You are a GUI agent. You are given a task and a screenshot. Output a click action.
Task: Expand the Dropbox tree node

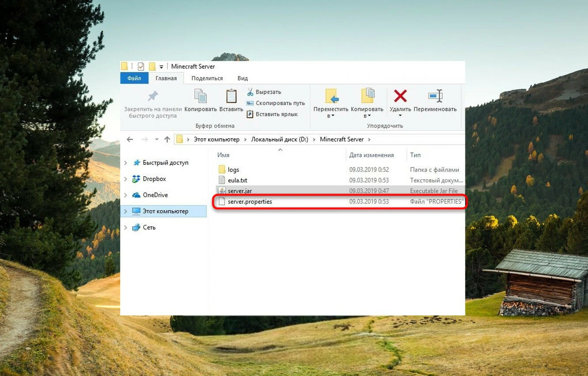[x=125, y=179]
